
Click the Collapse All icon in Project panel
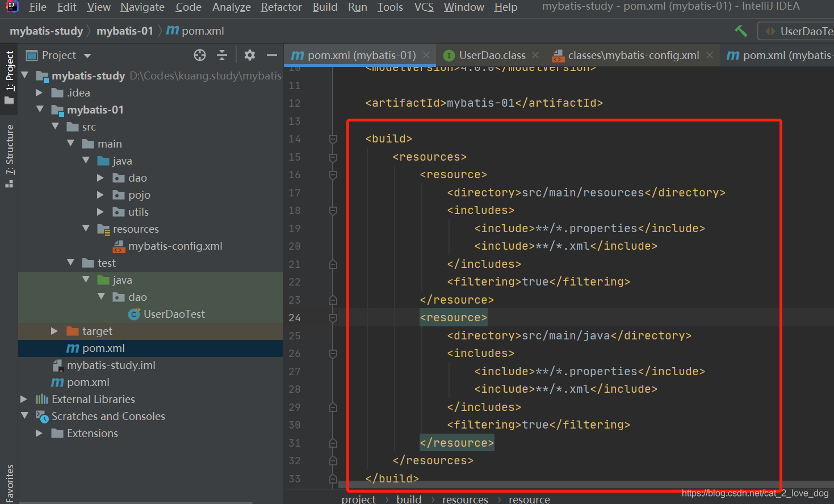tap(222, 55)
